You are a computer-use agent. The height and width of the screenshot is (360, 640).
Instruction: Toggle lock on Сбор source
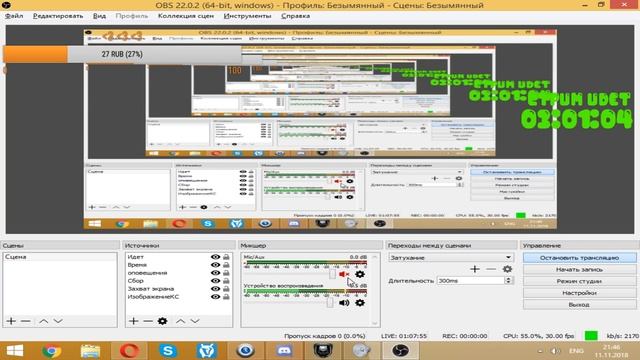pyautogui.click(x=226, y=281)
